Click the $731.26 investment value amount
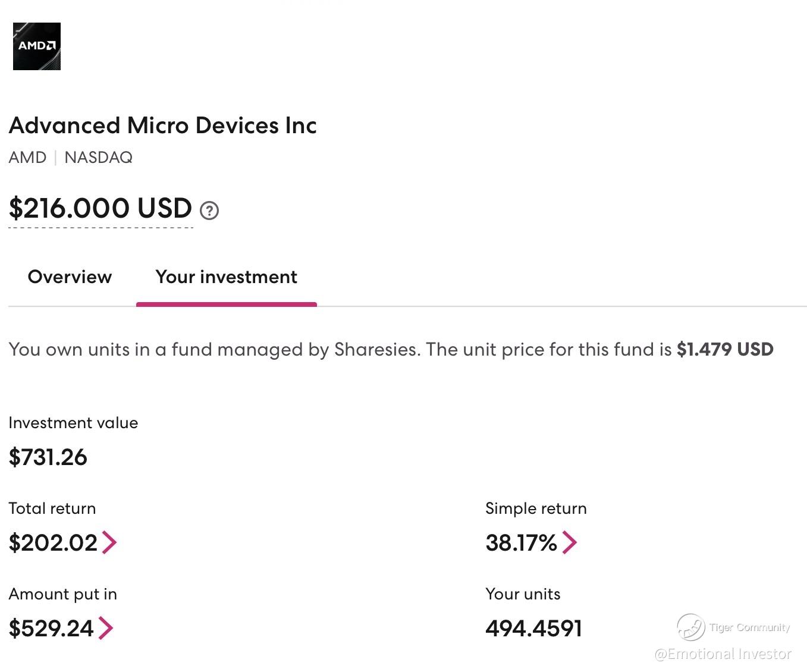 (48, 457)
